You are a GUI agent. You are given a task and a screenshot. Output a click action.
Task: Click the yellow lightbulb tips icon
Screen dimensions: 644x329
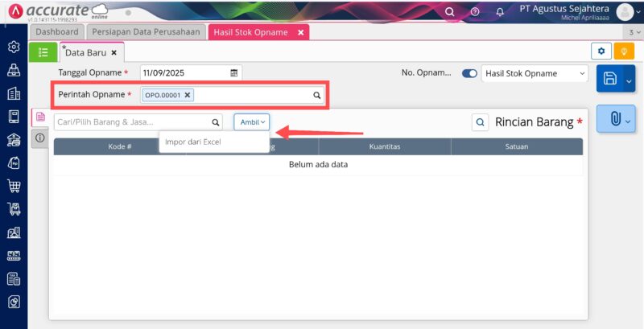pos(623,51)
